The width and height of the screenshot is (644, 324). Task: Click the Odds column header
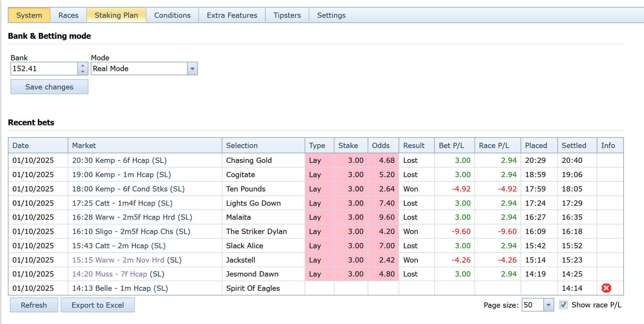381,145
